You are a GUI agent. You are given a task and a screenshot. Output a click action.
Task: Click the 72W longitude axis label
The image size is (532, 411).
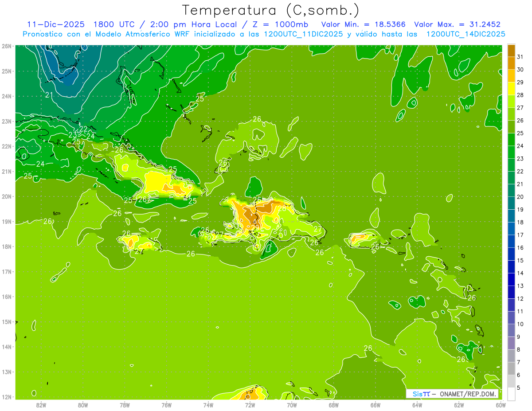pyautogui.click(x=250, y=405)
